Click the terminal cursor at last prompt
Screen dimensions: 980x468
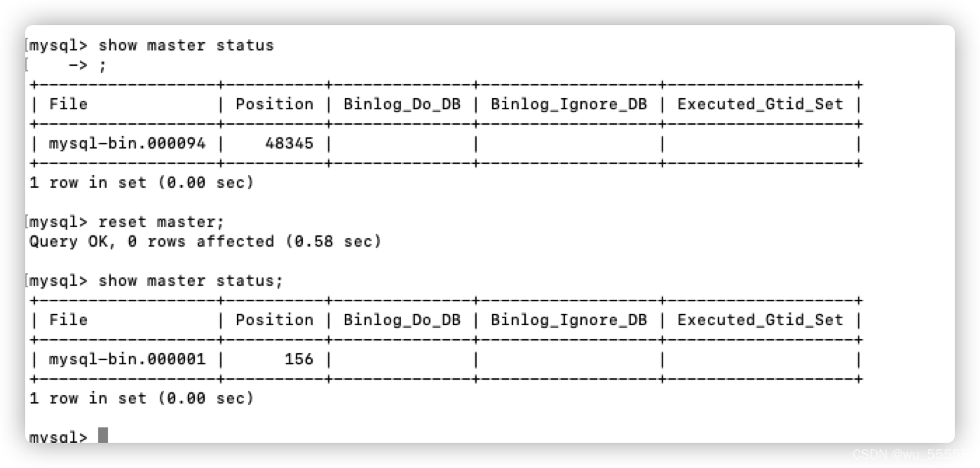pos(103,435)
